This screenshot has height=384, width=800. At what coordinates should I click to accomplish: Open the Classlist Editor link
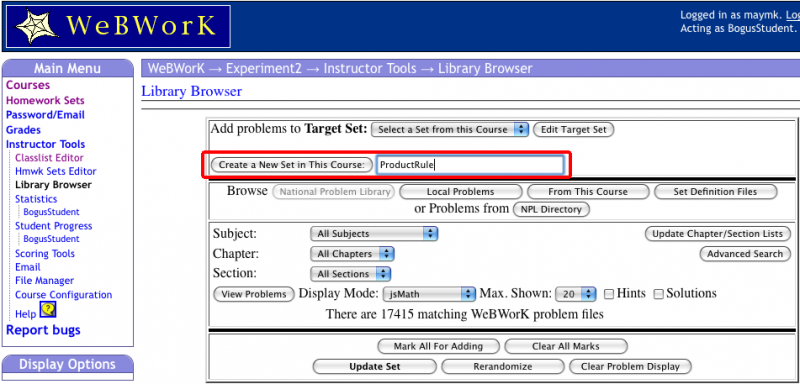(x=49, y=158)
